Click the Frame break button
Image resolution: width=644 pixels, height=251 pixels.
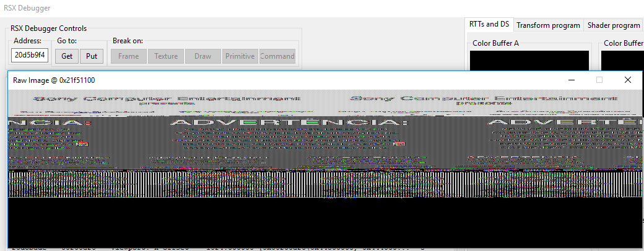(x=129, y=56)
